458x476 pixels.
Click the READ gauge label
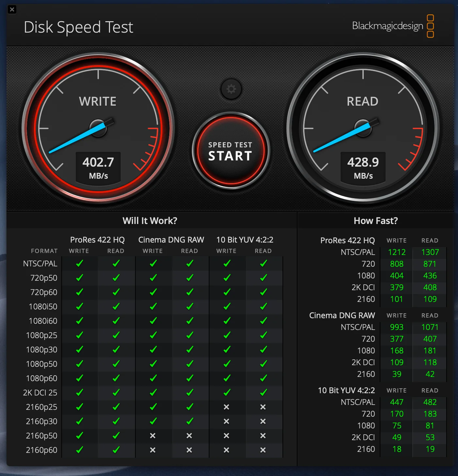[x=363, y=101]
